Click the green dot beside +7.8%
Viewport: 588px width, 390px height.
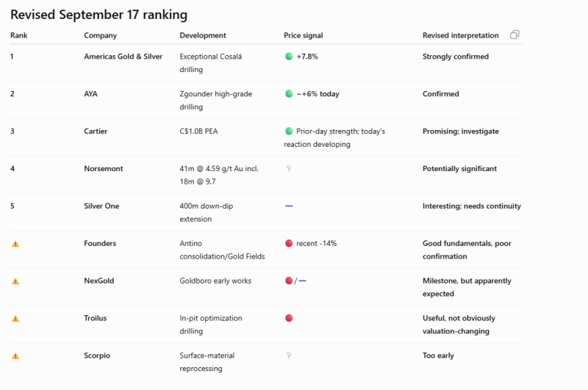point(289,57)
